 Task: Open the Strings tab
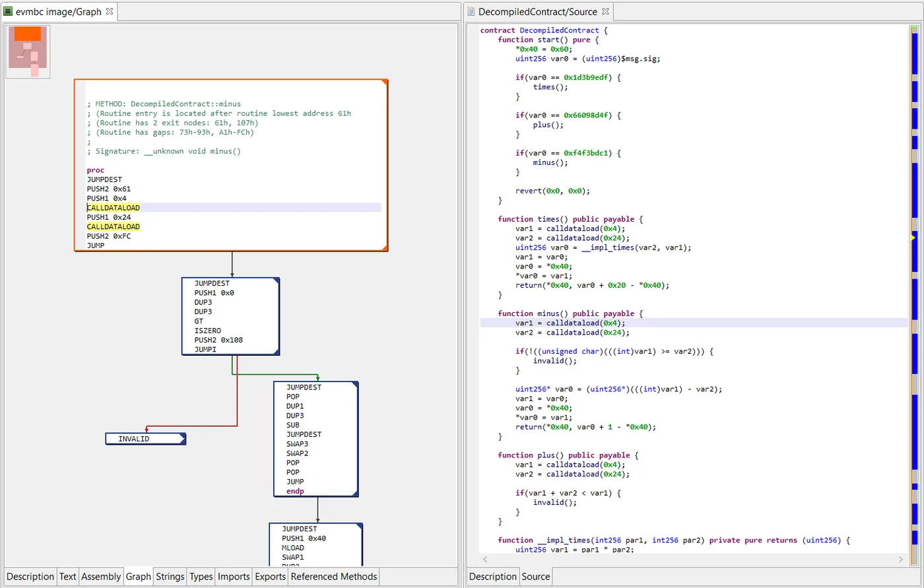(170, 576)
